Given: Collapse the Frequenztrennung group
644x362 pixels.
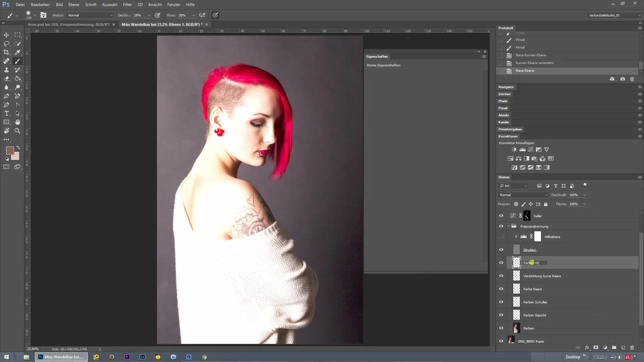Looking at the screenshot, I should tap(508, 226).
